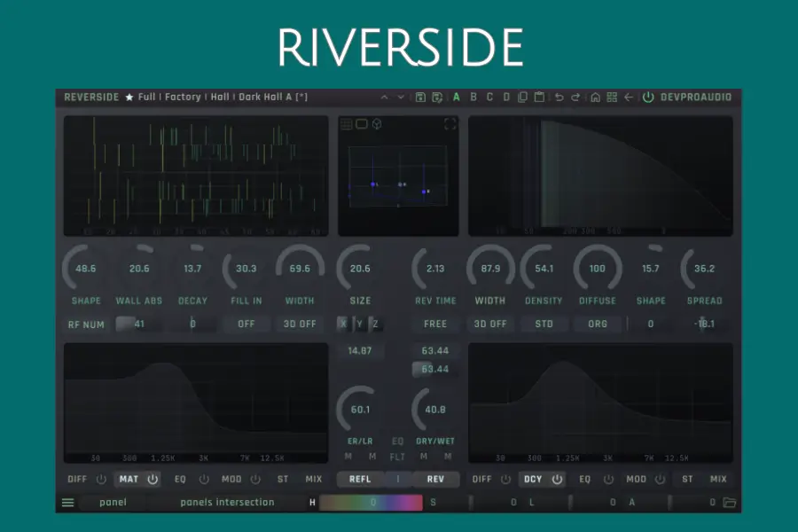
Task: Open the 'panel' selector in the bottom bar
Action: click(x=113, y=503)
